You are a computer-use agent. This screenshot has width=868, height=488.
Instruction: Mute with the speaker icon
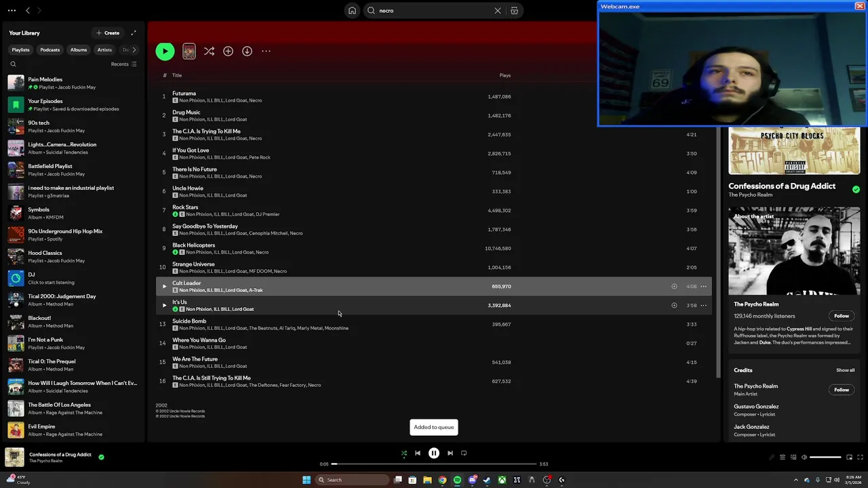click(804, 457)
